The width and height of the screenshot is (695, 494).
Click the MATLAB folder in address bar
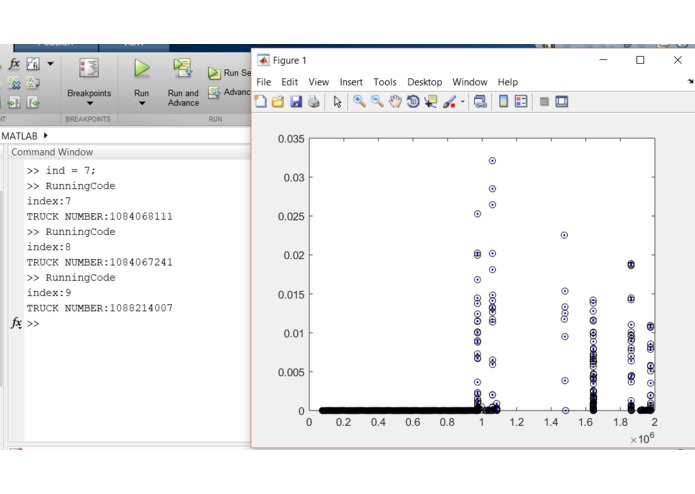point(20,136)
